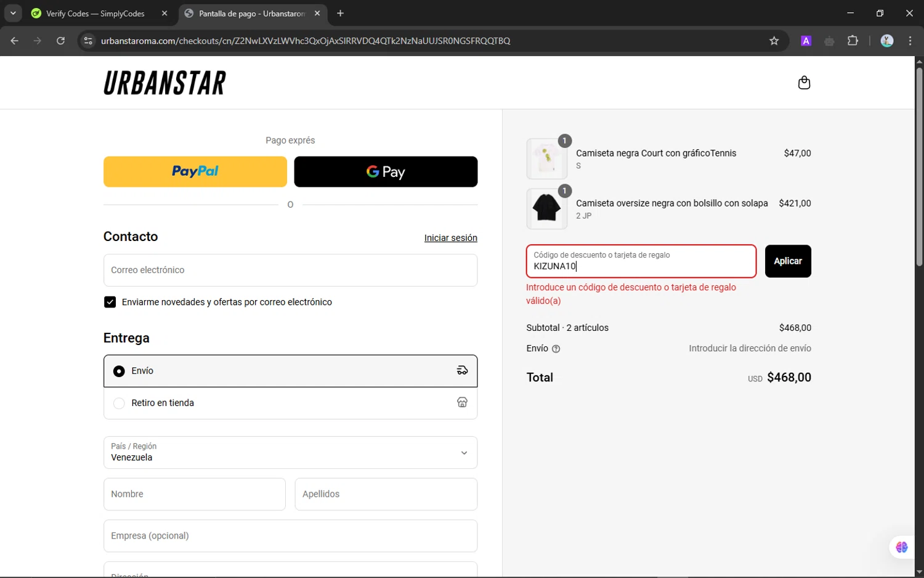Image resolution: width=924 pixels, height=578 pixels.
Task: Click the Total $468,00 amount
Action: (x=789, y=377)
